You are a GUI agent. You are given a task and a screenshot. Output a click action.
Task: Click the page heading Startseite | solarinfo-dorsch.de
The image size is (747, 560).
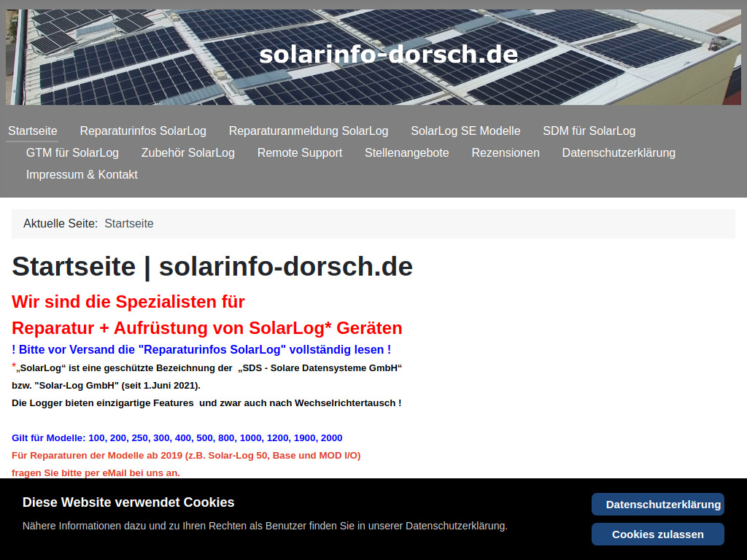(x=212, y=267)
